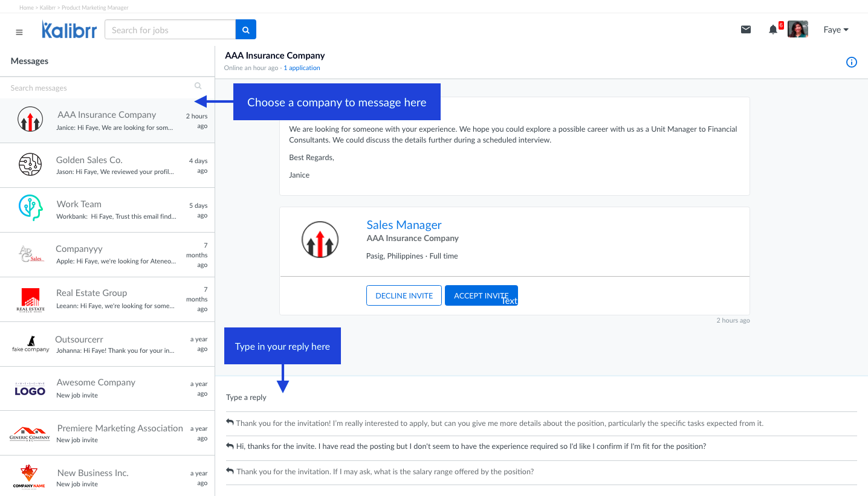Open the notifications bell
Image resolution: width=868 pixels, height=496 pixels.
(772, 30)
